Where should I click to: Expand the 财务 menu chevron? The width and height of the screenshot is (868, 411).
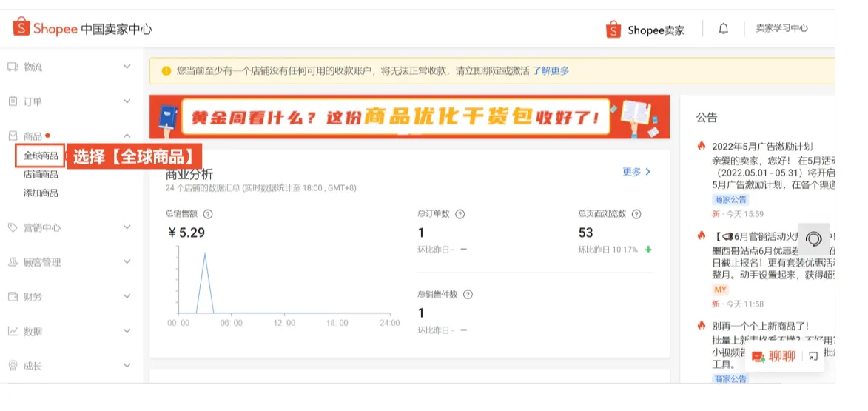pyautogui.click(x=127, y=296)
